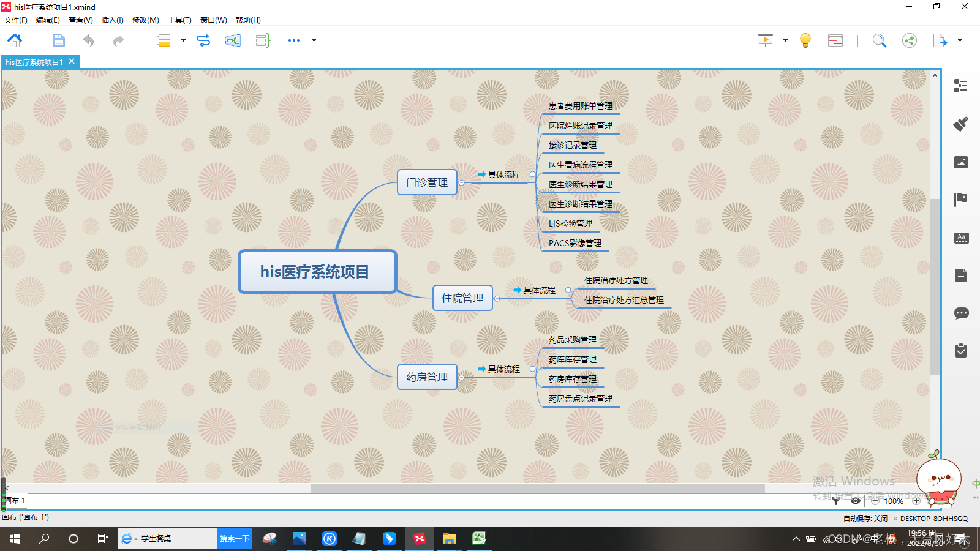Viewport: 980px width, 551px height.
Task: Select LIS检验管理 subtopic
Action: (x=570, y=223)
